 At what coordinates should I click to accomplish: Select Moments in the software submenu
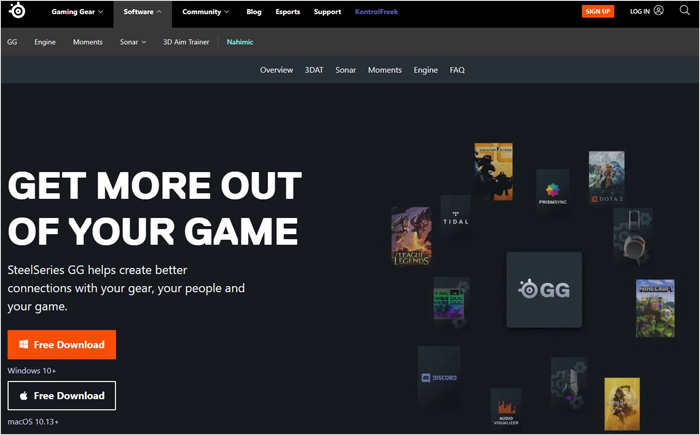tap(88, 42)
